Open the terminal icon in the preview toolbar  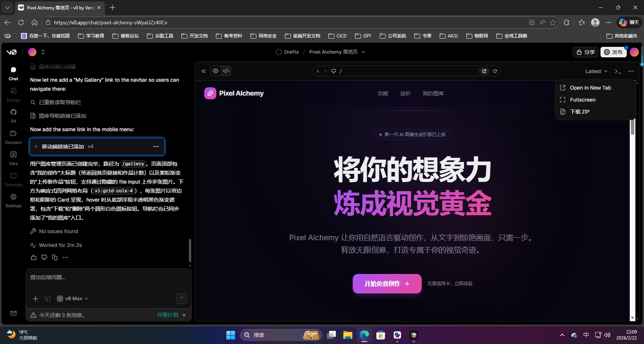(618, 71)
